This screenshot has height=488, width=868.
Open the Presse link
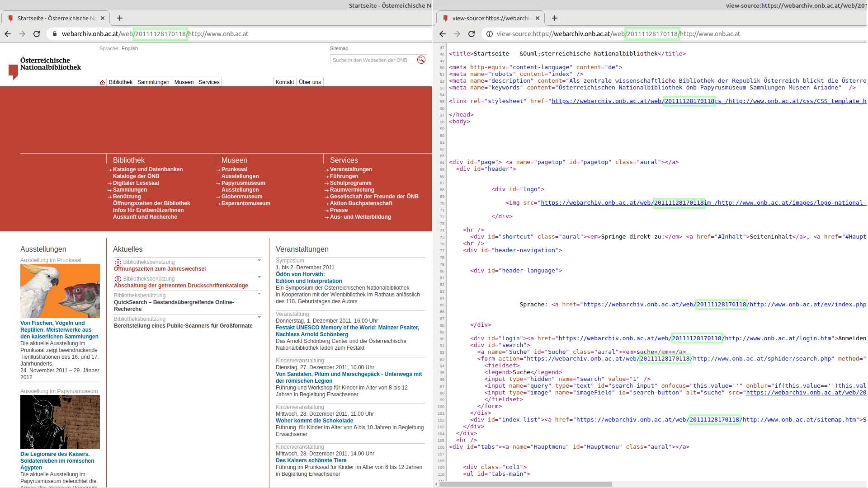coord(339,210)
